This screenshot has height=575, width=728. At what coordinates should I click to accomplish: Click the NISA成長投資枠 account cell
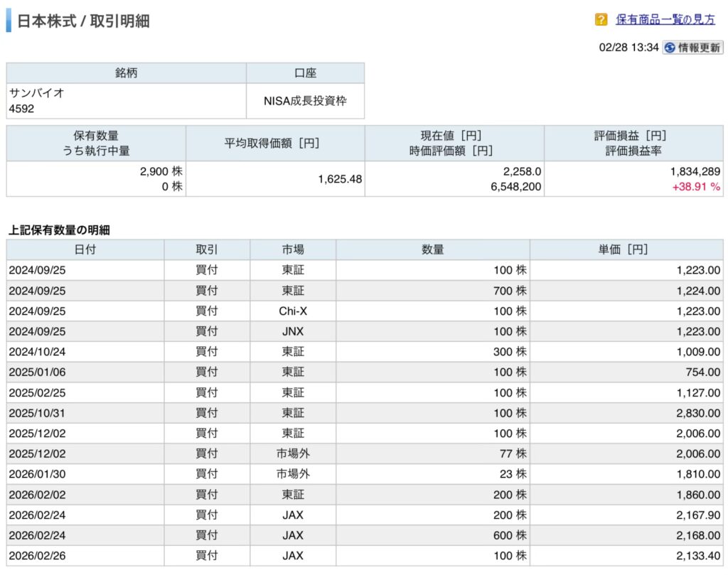pos(305,101)
